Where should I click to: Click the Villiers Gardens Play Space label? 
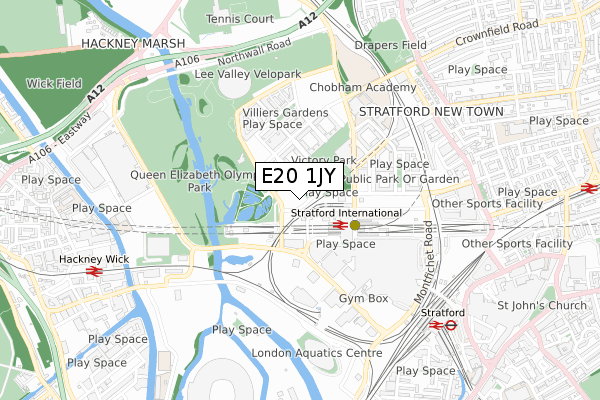coord(285,118)
